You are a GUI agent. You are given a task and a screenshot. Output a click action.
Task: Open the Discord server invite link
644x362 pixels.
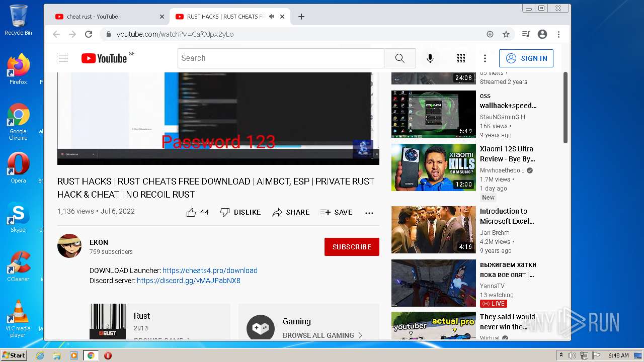(189, 281)
